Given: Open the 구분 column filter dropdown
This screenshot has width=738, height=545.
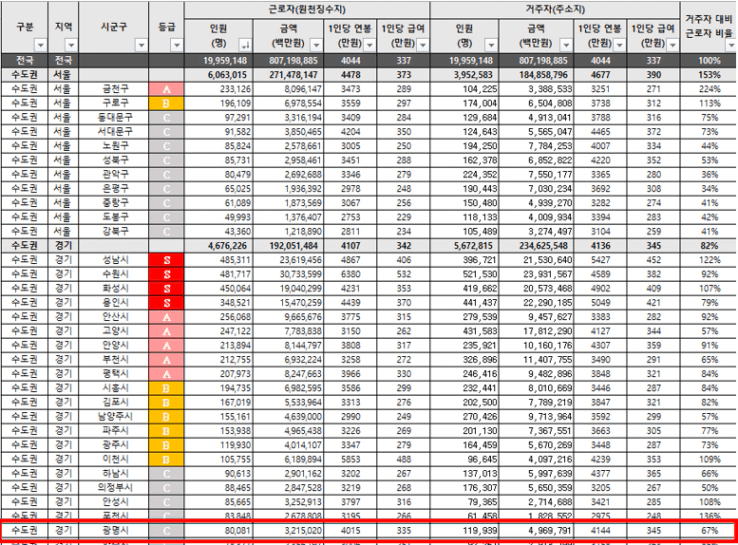Looking at the screenshot, I should 40,45.
